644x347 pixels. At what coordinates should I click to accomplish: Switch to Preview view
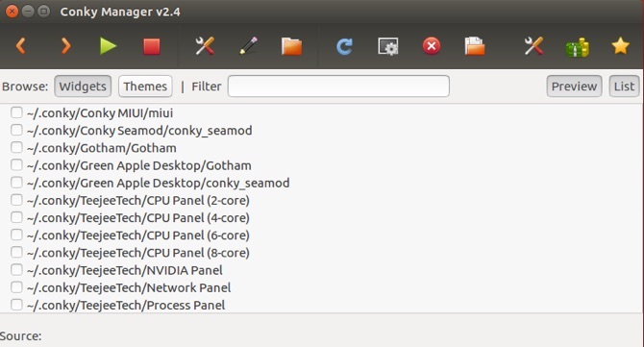coord(574,87)
